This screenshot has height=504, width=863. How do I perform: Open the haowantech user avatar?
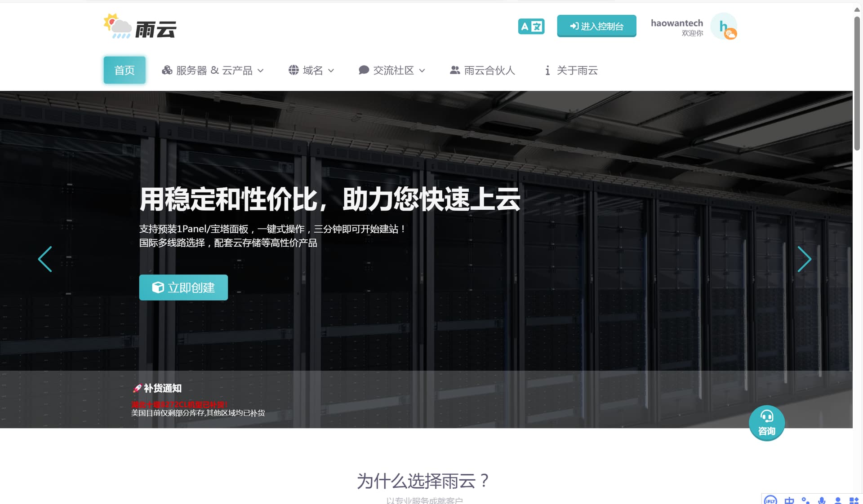[723, 27]
